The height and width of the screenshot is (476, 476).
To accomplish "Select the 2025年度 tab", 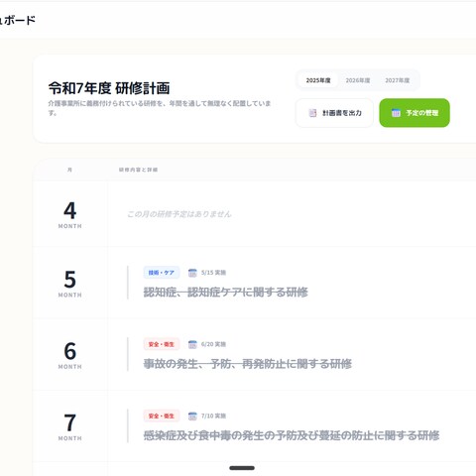I will [x=318, y=80].
